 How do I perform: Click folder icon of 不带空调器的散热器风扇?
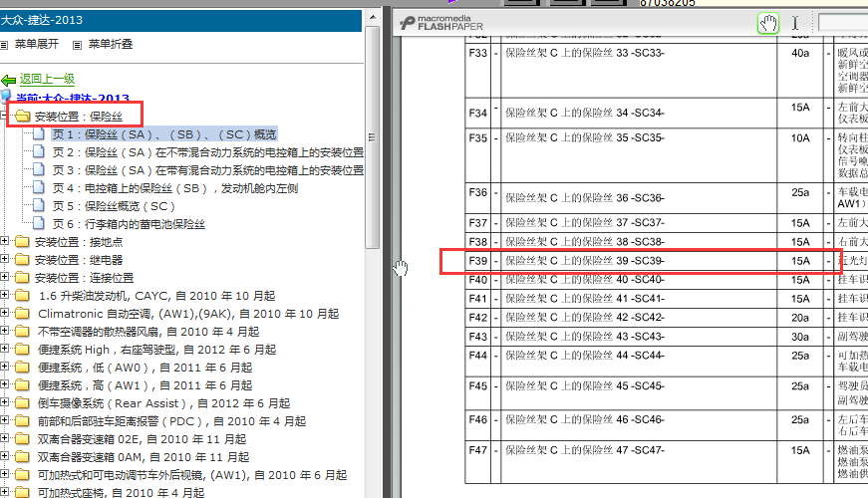click(x=22, y=332)
